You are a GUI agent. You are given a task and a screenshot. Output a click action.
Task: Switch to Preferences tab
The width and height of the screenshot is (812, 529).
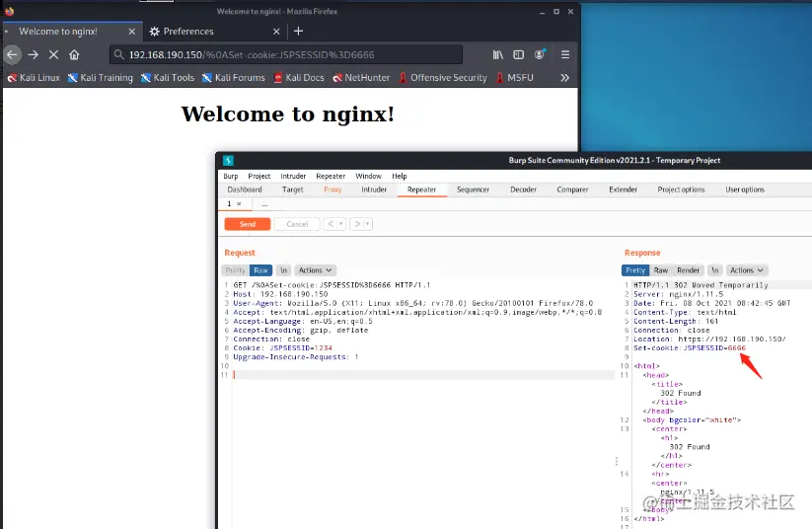[214, 32]
